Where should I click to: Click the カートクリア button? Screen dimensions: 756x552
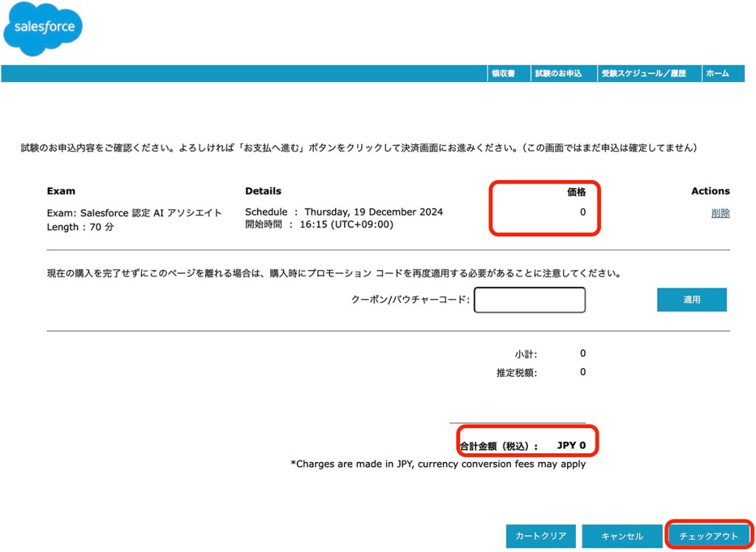coord(540,537)
